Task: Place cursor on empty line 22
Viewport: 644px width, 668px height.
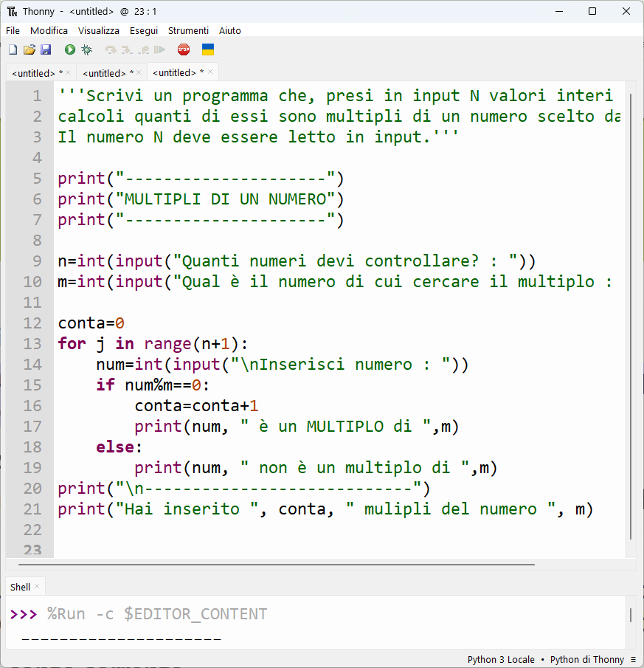Action: tap(339, 530)
